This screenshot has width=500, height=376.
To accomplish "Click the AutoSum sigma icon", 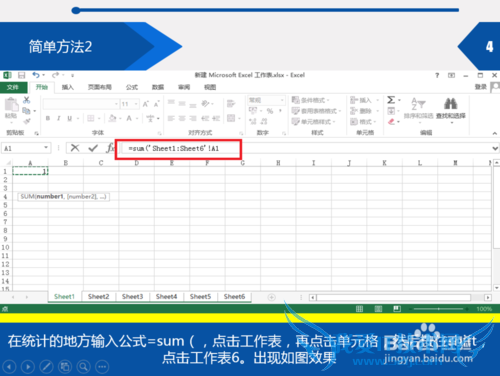I will pyautogui.click(x=391, y=100).
